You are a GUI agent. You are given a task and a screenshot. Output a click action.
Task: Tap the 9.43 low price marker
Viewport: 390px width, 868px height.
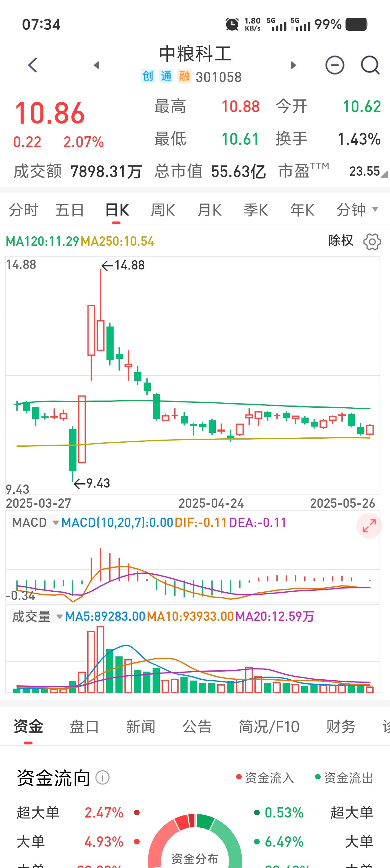click(x=92, y=484)
